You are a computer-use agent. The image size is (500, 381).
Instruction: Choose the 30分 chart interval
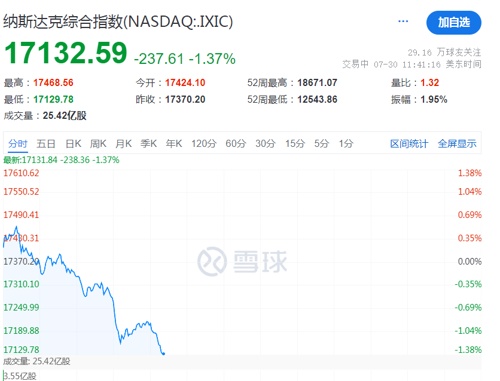pyautogui.click(x=265, y=144)
